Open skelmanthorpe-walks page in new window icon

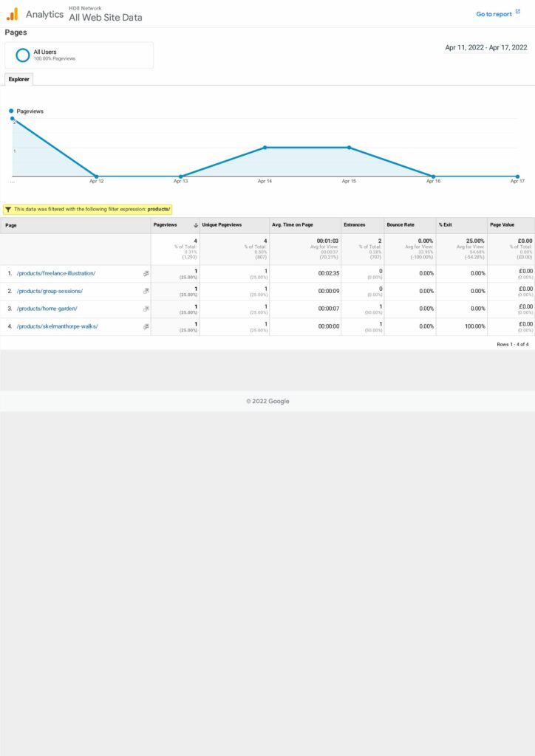click(146, 326)
